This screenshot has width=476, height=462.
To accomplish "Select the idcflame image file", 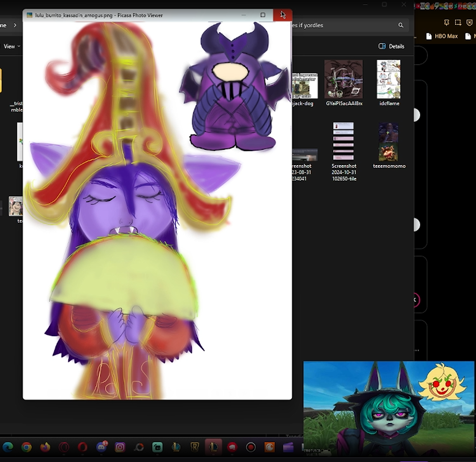I will coord(389,83).
